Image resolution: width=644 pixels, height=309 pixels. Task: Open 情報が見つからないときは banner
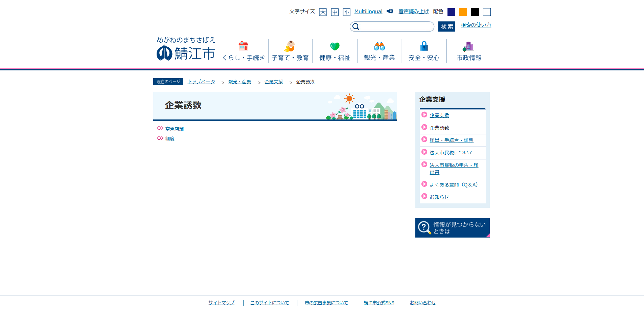(453, 228)
